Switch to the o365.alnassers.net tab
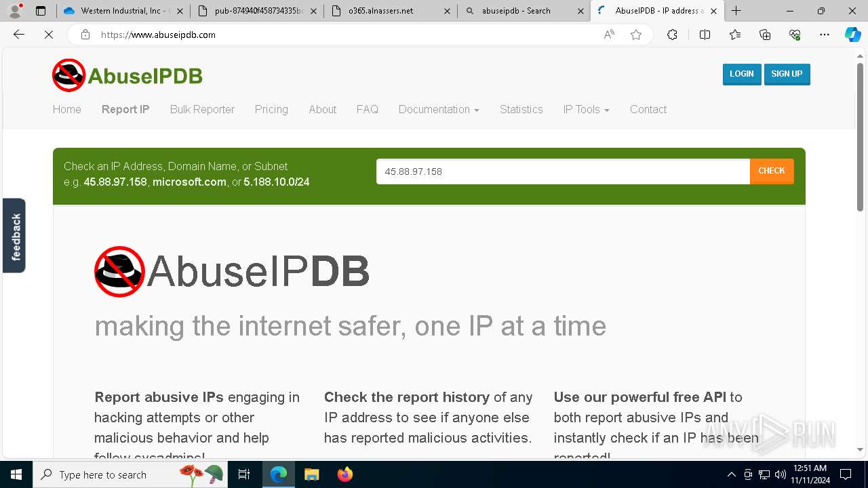The image size is (868, 488). click(x=390, y=11)
